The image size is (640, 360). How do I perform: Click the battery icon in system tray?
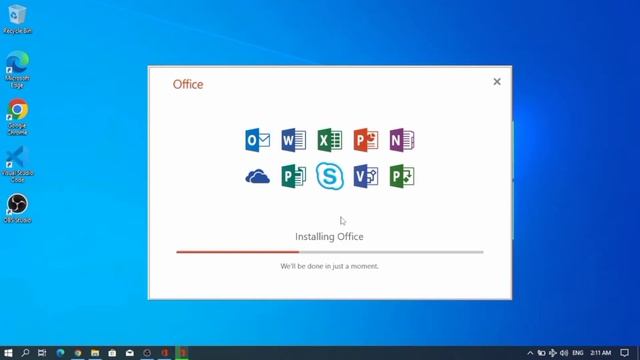541,353
